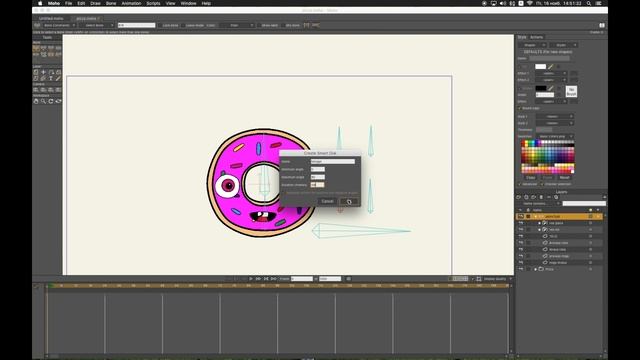
Task: Select the Orbit Workspace tool
Action: tap(58, 101)
